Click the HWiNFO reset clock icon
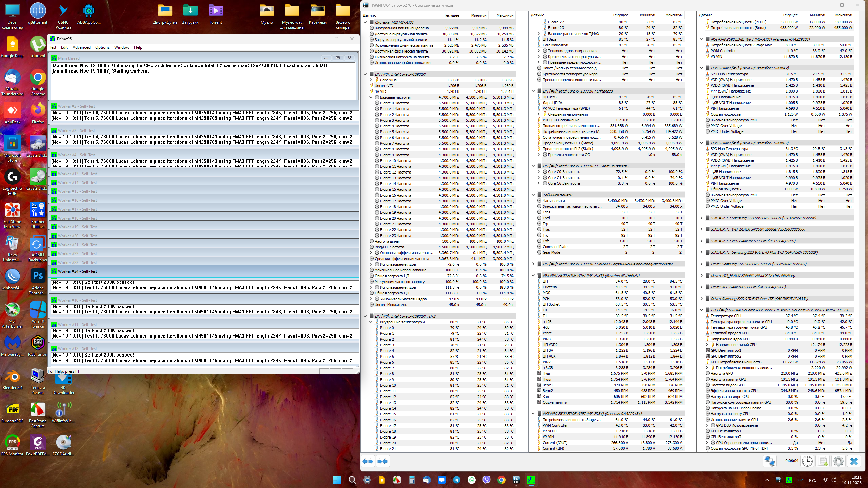The height and width of the screenshot is (488, 868). click(807, 461)
